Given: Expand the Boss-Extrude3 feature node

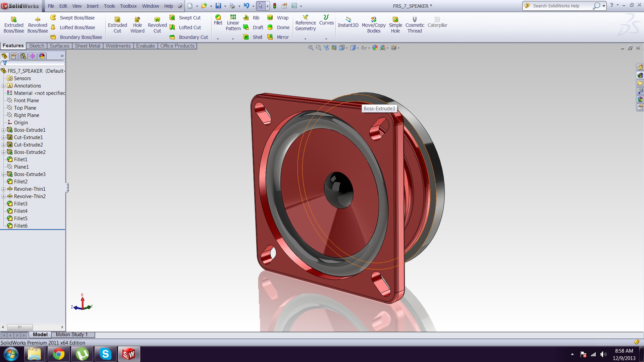Looking at the screenshot, I should 4,174.
